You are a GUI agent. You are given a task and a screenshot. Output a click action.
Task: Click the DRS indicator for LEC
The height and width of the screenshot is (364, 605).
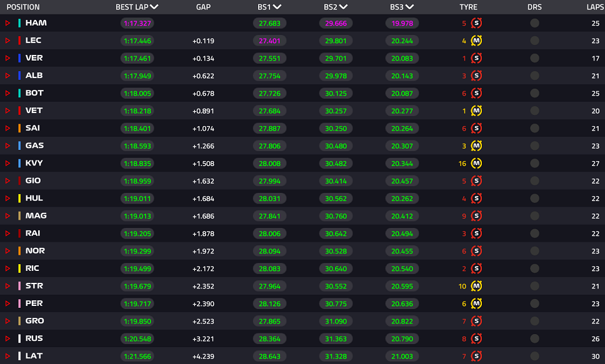[x=534, y=41]
